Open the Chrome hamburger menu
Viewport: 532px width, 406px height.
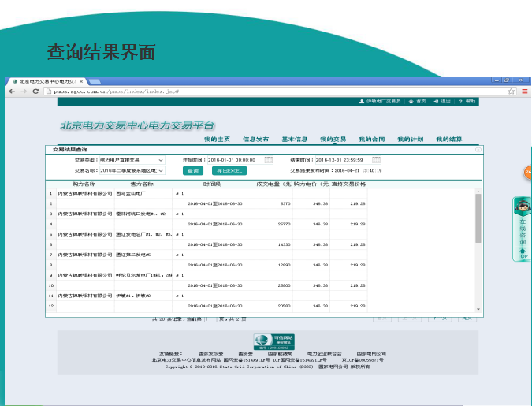pos(524,91)
